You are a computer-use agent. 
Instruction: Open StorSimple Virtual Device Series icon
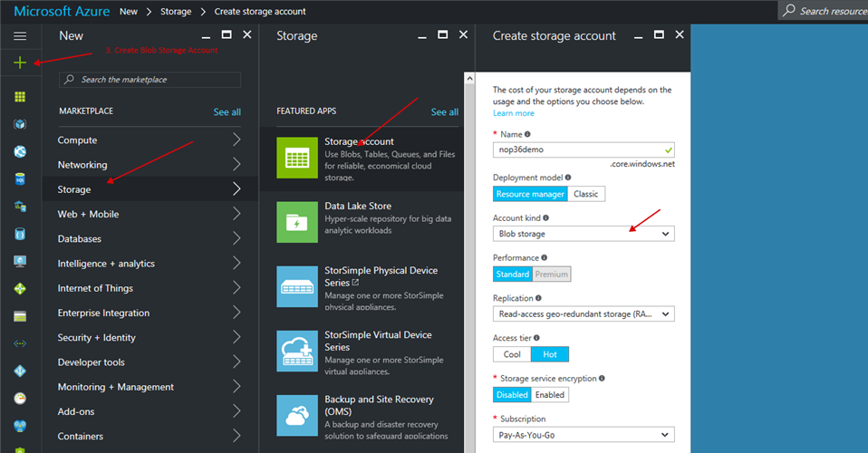point(297,352)
